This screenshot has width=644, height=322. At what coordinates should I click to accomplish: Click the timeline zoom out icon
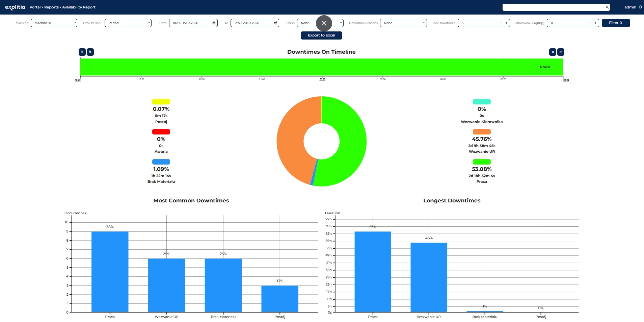[x=82, y=52]
